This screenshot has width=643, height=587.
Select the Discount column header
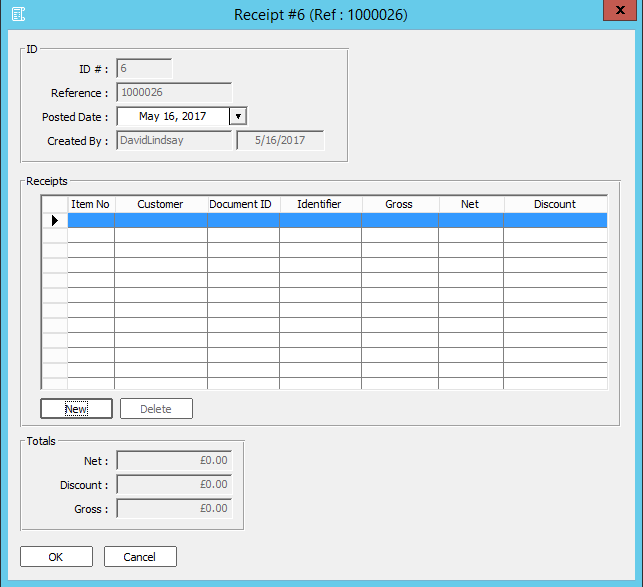pos(556,204)
